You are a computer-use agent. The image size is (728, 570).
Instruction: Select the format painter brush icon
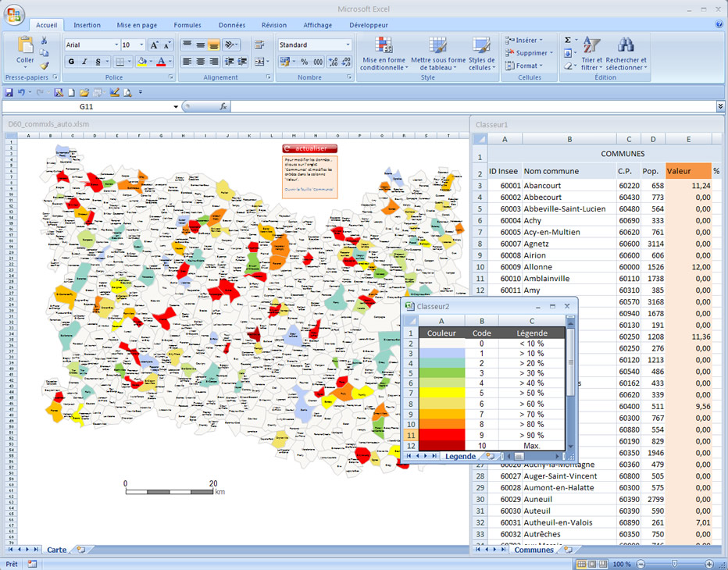pyautogui.click(x=44, y=66)
